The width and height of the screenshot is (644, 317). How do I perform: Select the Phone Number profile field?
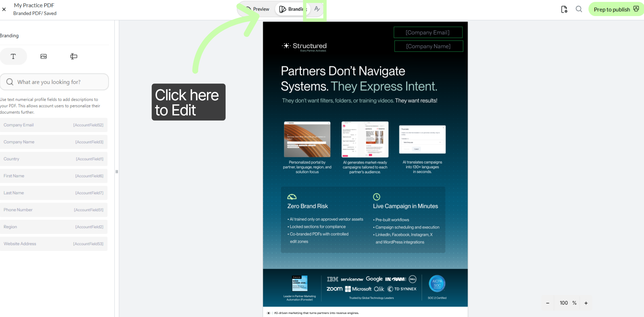(54, 210)
